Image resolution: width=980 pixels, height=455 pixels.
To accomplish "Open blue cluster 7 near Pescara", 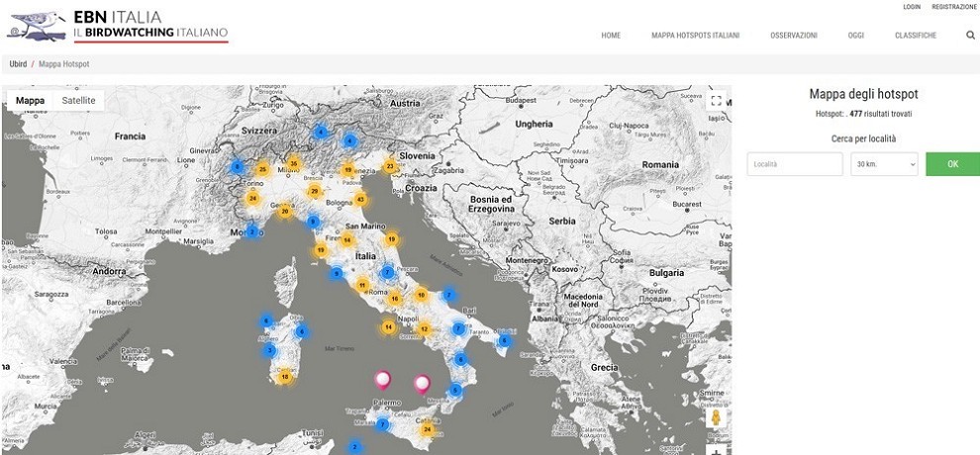I will (x=387, y=272).
